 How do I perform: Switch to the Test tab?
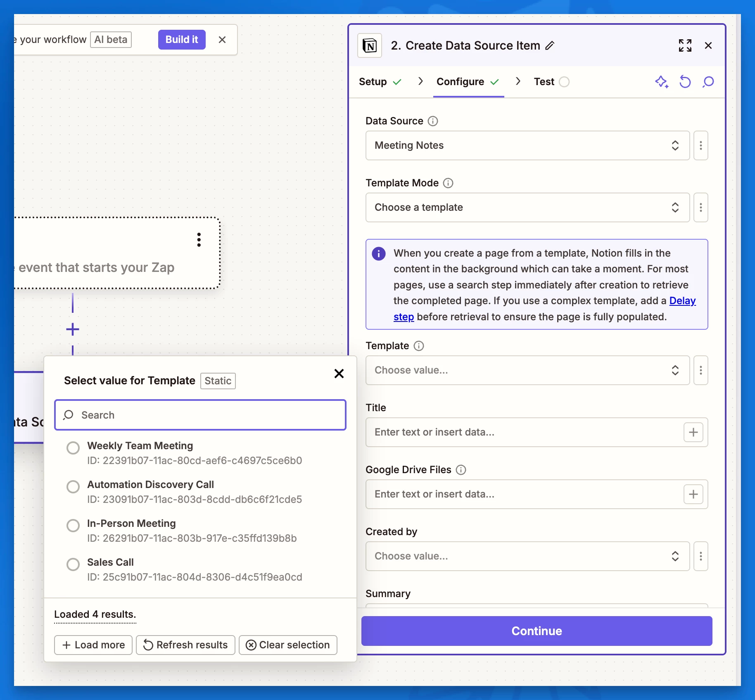pyautogui.click(x=551, y=82)
